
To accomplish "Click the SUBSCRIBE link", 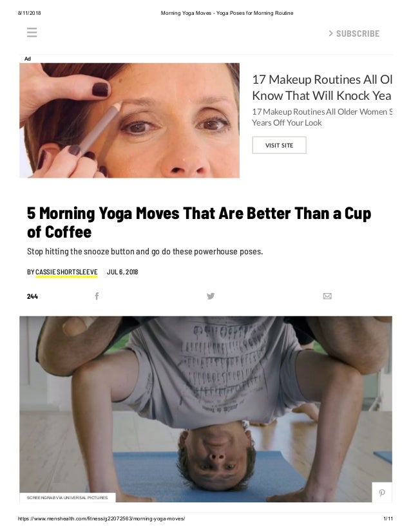I will (358, 33).
